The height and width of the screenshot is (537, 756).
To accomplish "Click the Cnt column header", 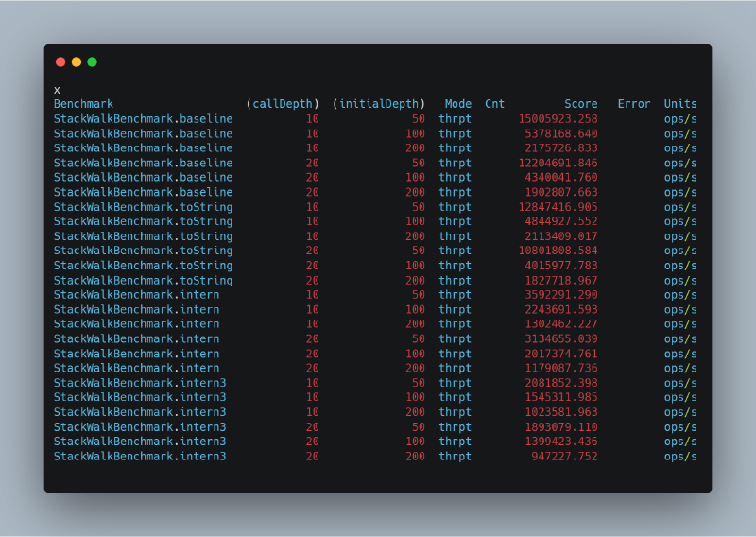I will point(495,104).
